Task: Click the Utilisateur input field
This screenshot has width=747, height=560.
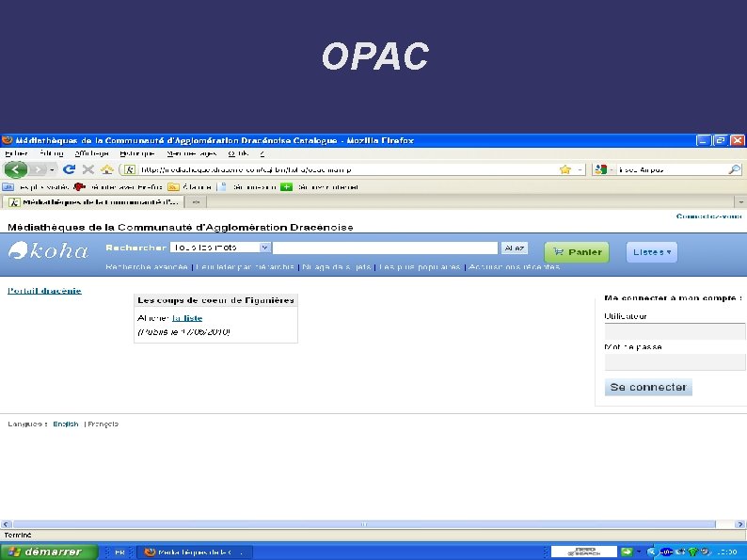Action: (x=675, y=331)
